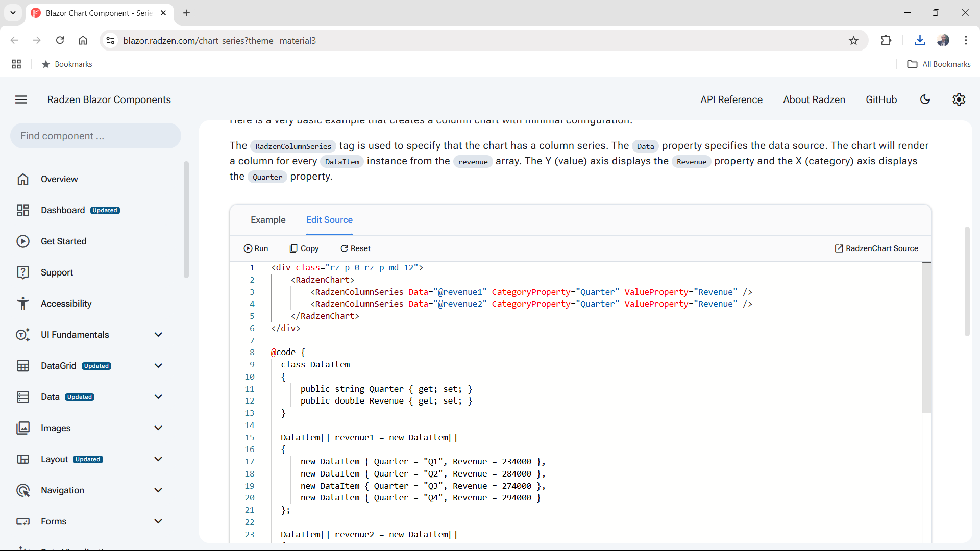Open the Get Started page
The width and height of the screenshot is (980, 551).
pyautogui.click(x=63, y=241)
